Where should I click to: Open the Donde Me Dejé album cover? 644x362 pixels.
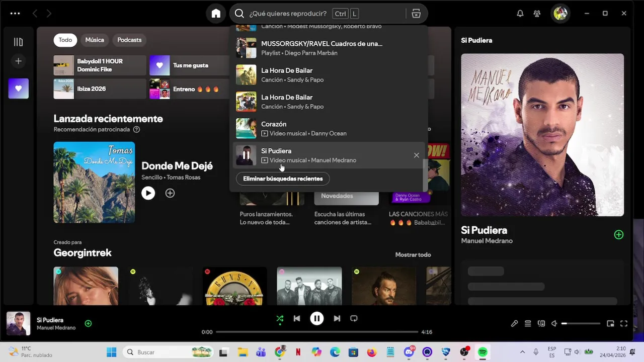pos(94,182)
